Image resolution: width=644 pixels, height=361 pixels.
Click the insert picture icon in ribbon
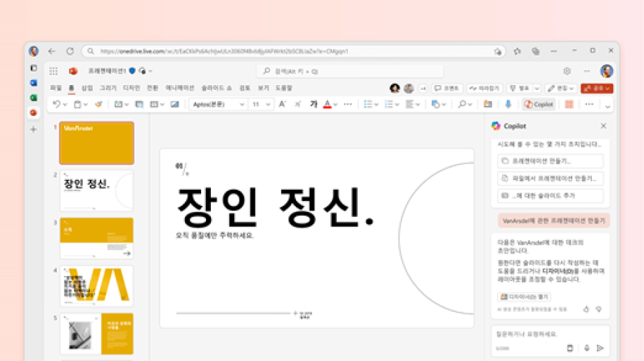point(174,104)
